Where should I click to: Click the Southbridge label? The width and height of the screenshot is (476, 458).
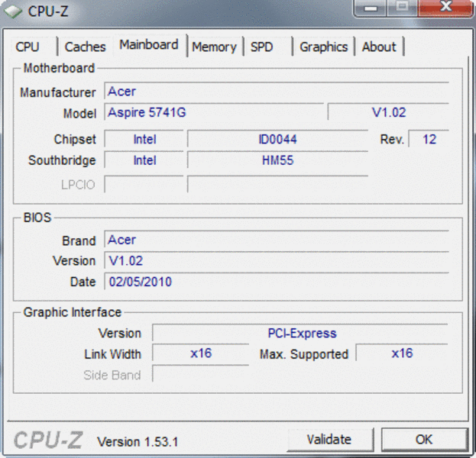[62, 160]
